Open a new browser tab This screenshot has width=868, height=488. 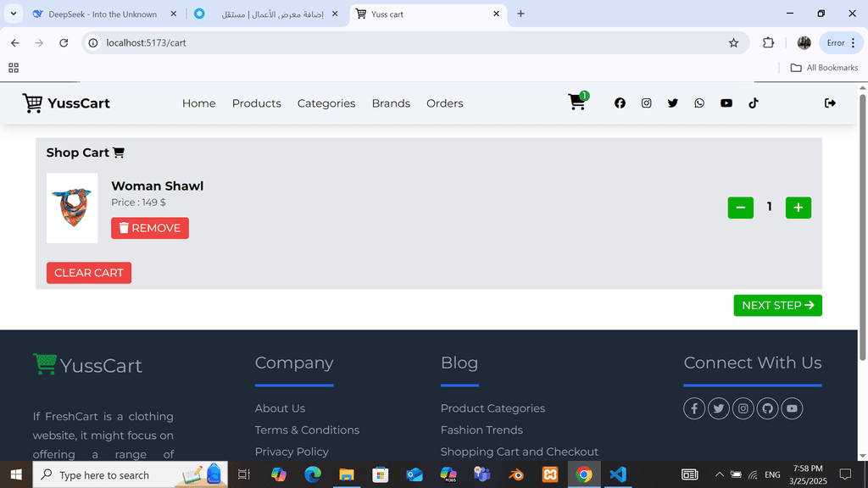pyautogui.click(x=520, y=14)
